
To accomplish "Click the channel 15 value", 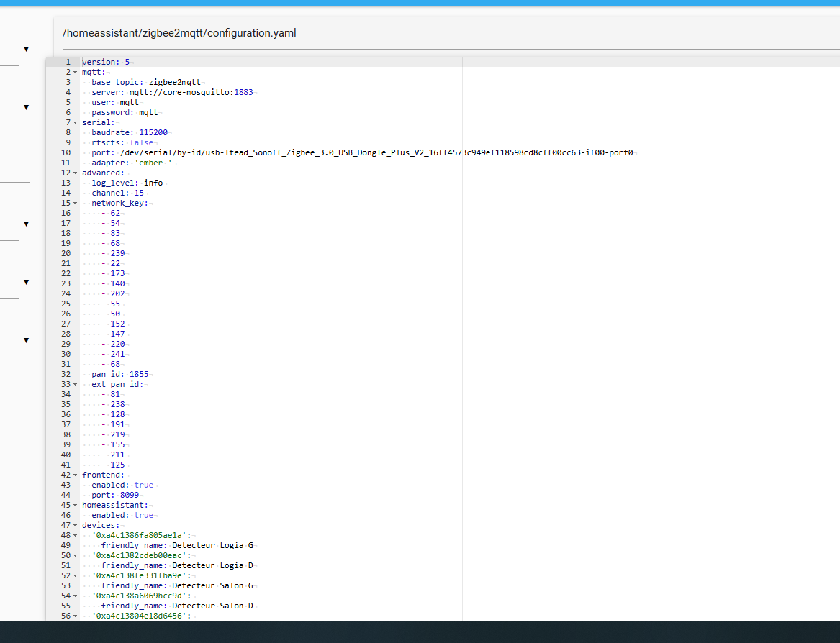I will point(139,193).
